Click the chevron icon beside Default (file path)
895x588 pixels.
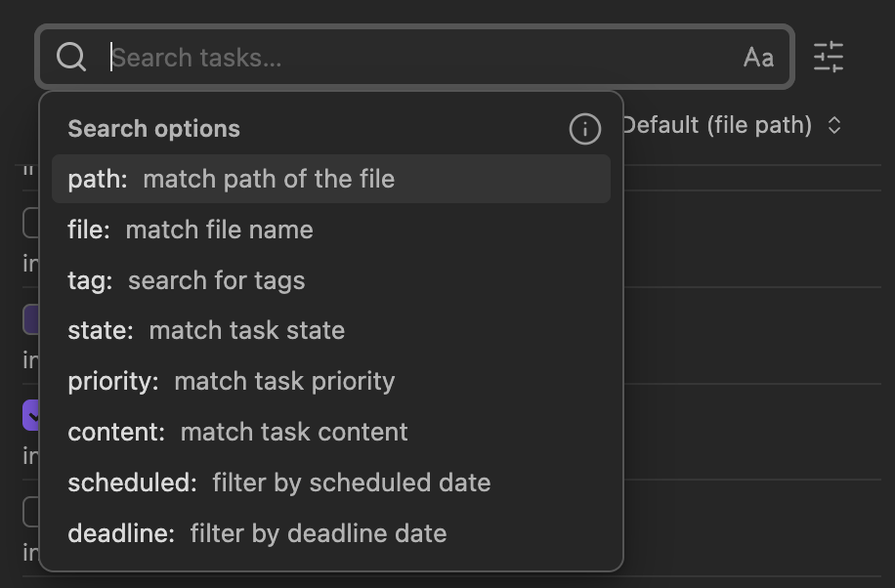(833, 125)
